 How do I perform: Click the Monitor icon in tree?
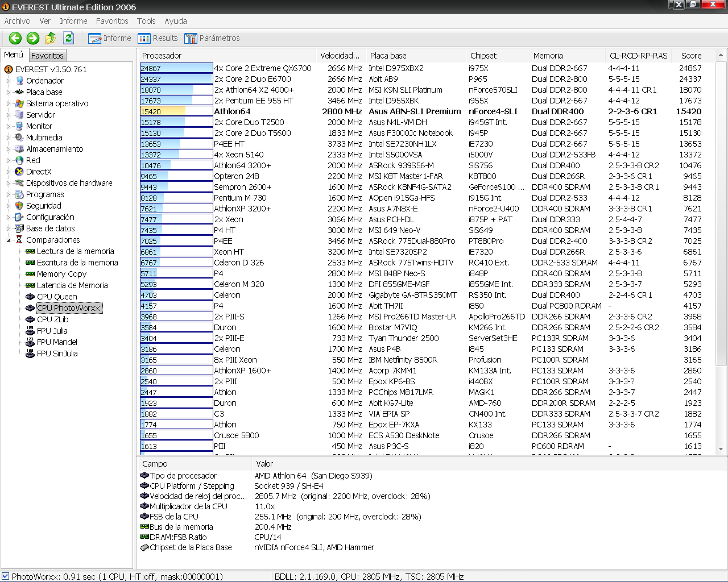[x=19, y=126]
